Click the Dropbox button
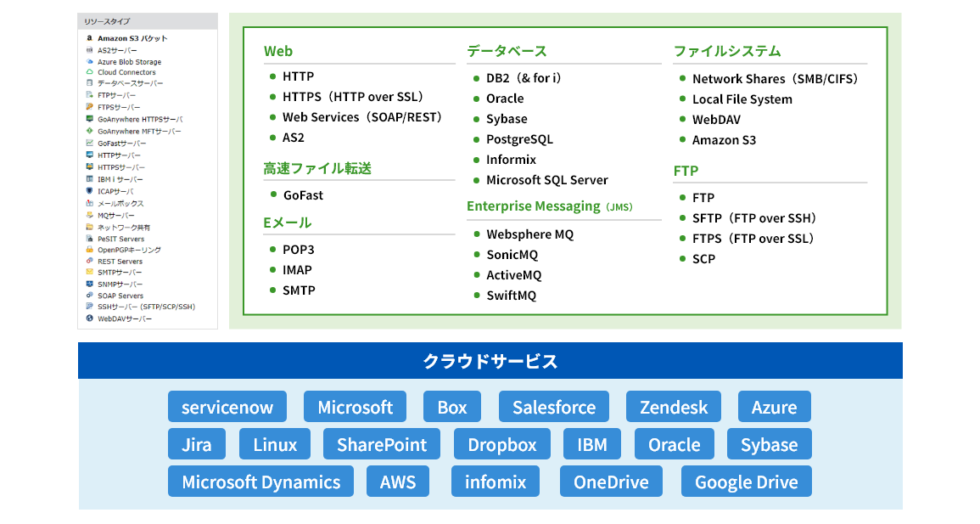The image size is (980, 524). click(501, 444)
